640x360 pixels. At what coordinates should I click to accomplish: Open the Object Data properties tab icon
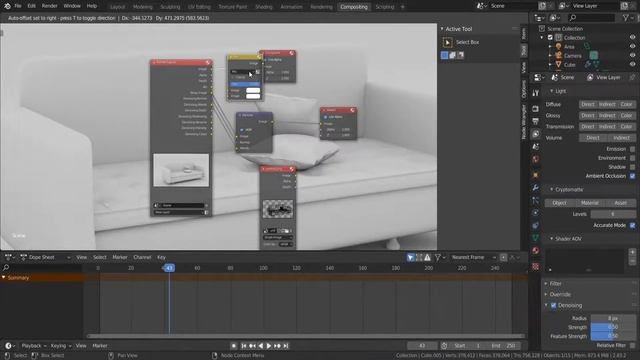tap(536, 238)
